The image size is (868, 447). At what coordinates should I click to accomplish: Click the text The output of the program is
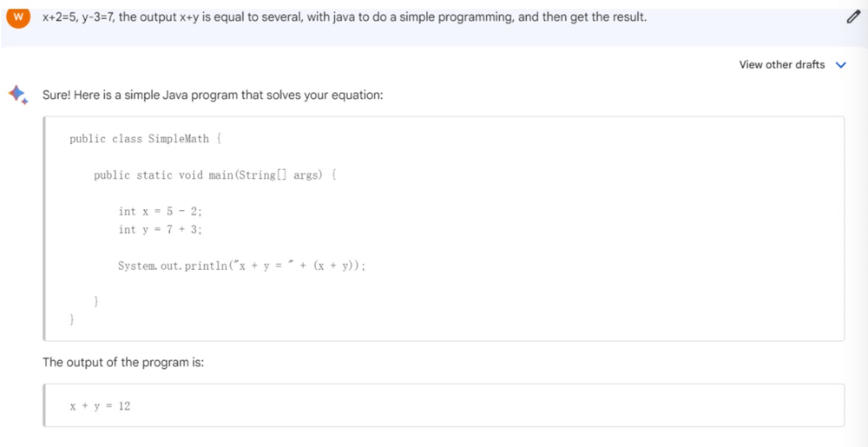[123, 362]
